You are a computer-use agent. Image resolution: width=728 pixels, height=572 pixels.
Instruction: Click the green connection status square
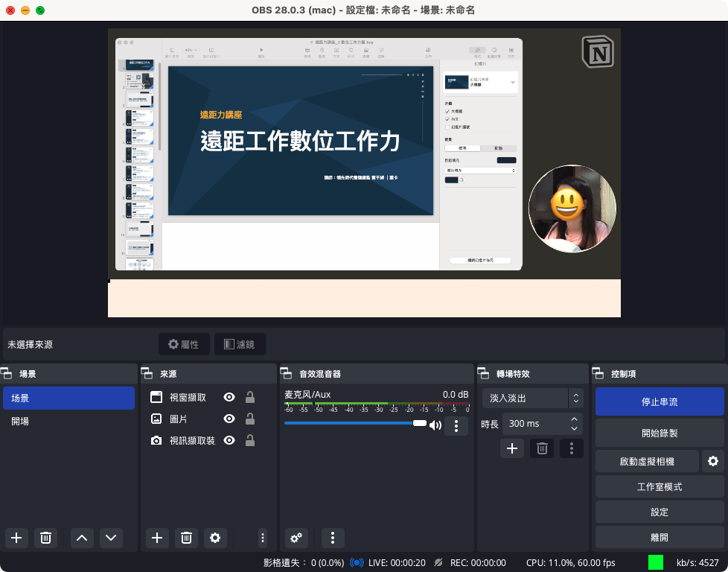656,562
